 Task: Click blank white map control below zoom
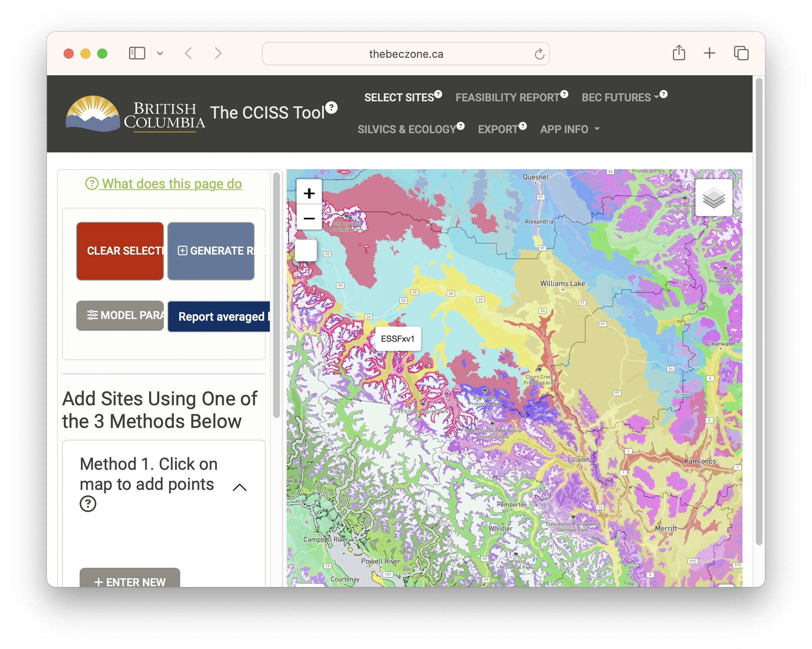[x=306, y=251]
